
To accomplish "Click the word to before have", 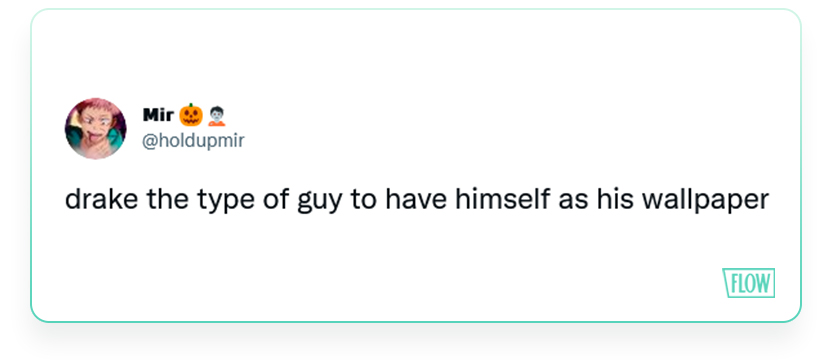I will tap(364, 200).
